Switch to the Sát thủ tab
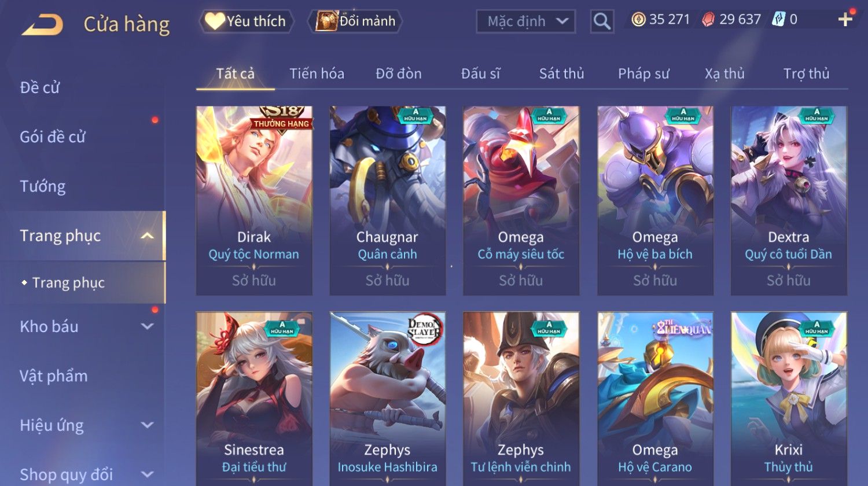This screenshot has height=486, width=868. point(561,73)
